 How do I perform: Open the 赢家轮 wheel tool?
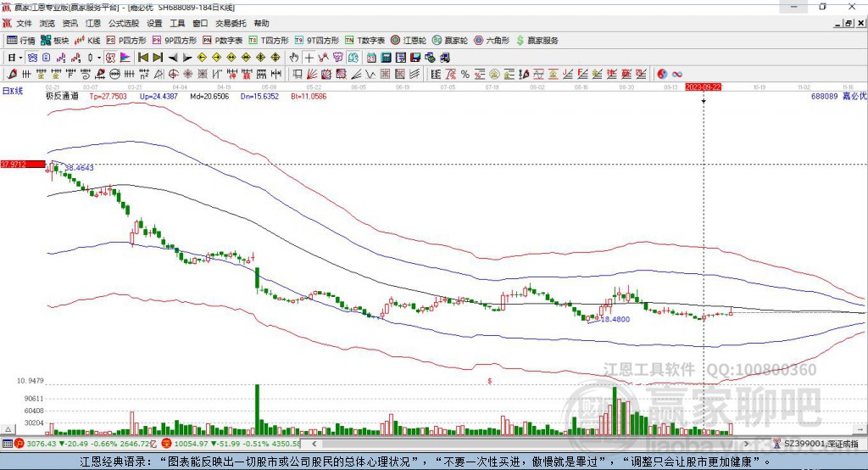450,41
